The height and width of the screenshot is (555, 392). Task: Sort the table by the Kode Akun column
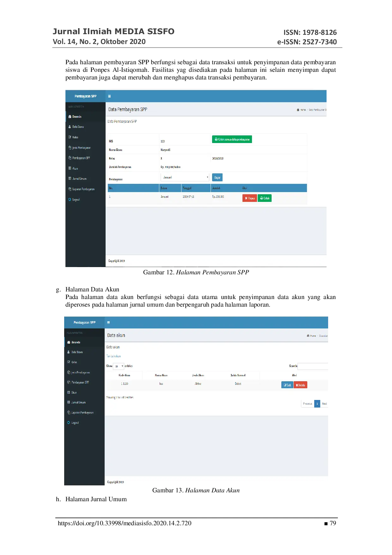[x=124, y=375]
